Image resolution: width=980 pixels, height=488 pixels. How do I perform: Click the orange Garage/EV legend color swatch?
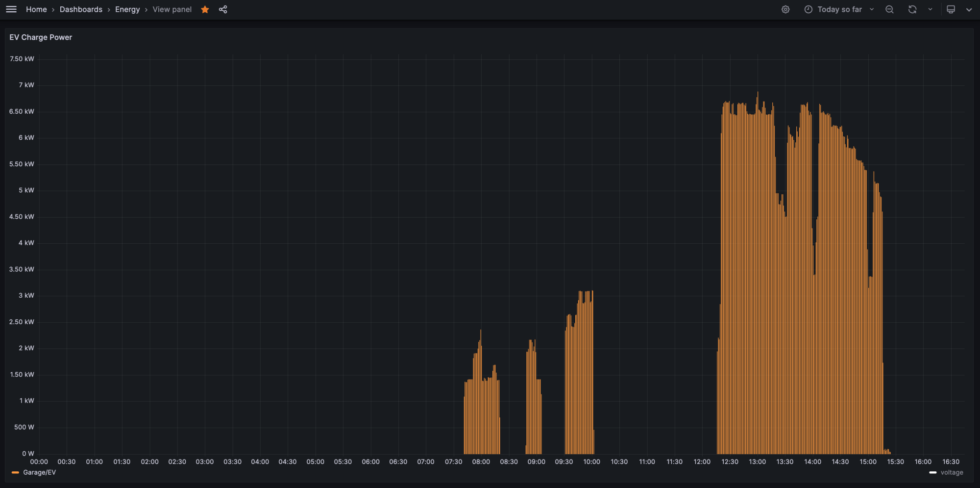tap(15, 472)
